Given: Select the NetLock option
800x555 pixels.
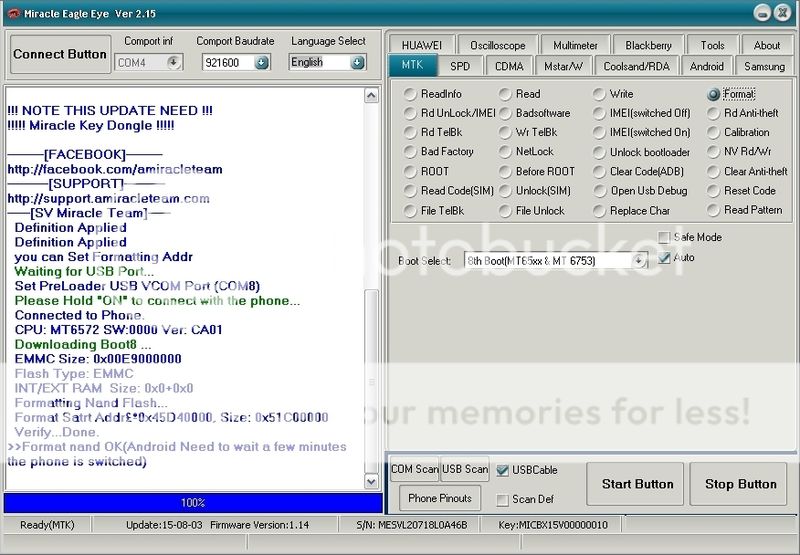Looking at the screenshot, I should click(x=526, y=152).
